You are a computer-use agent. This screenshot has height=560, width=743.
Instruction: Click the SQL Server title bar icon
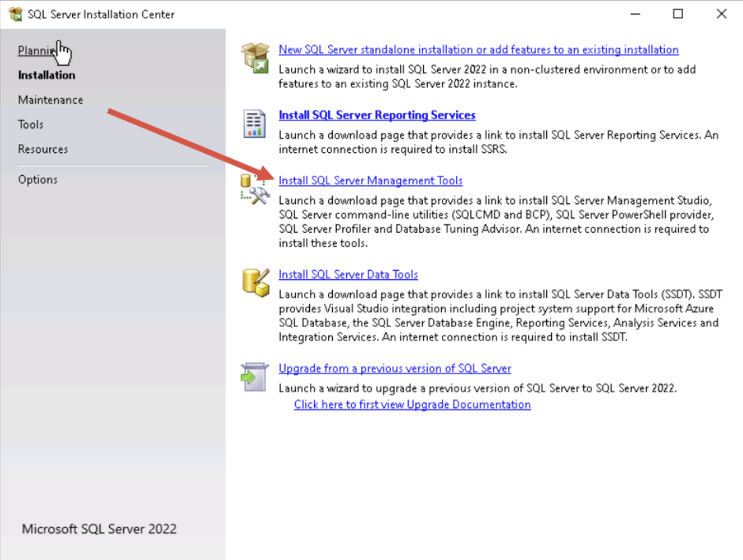15,14
